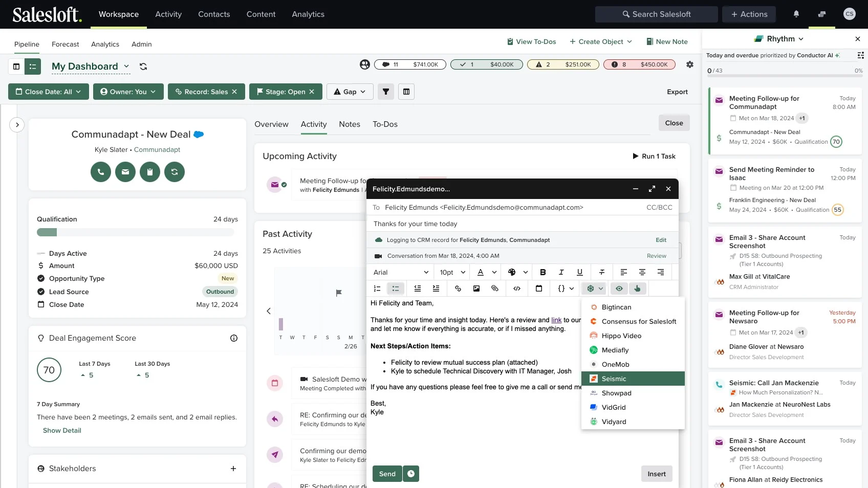Screen dimensions: 868x488
Task: Increase indent in email editor
Action: click(x=436, y=289)
